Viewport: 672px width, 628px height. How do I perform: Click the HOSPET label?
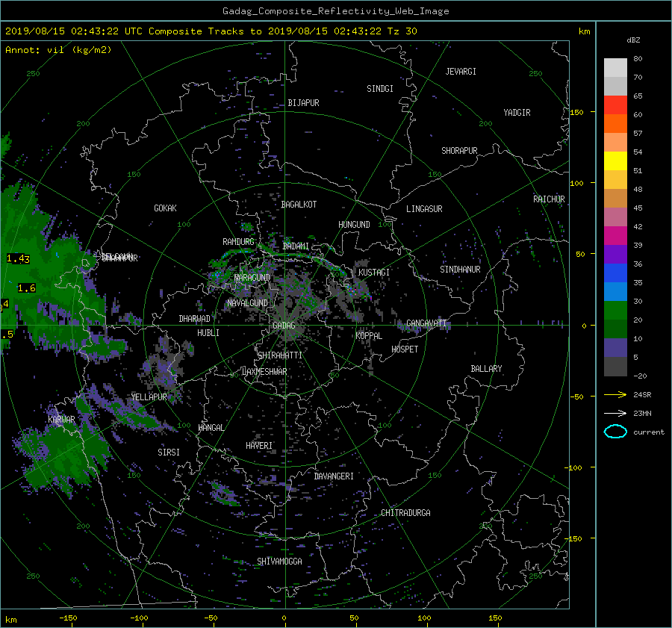point(405,349)
